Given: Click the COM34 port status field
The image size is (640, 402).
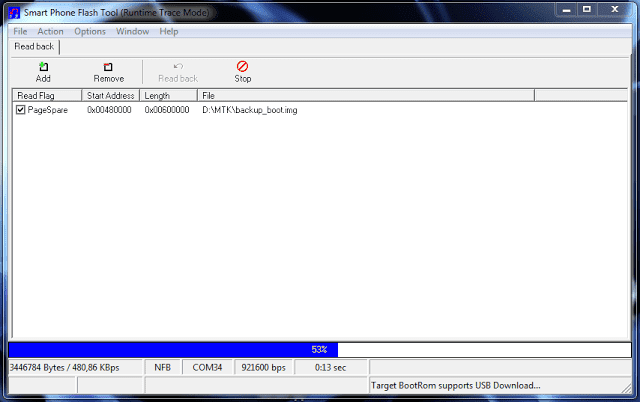Looking at the screenshot, I should [x=207, y=367].
